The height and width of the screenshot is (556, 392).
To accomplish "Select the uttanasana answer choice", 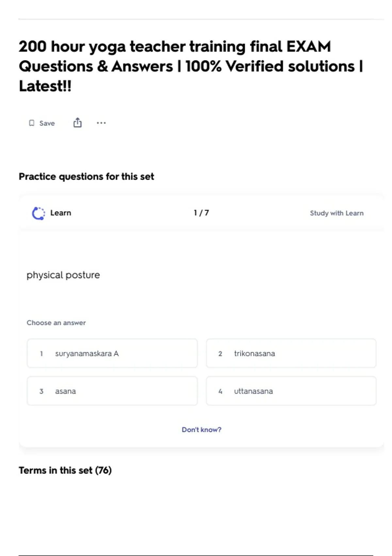I will (291, 391).
